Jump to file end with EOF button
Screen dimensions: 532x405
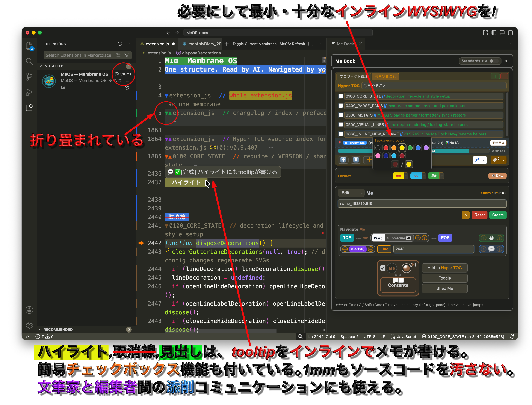click(445, 237)
